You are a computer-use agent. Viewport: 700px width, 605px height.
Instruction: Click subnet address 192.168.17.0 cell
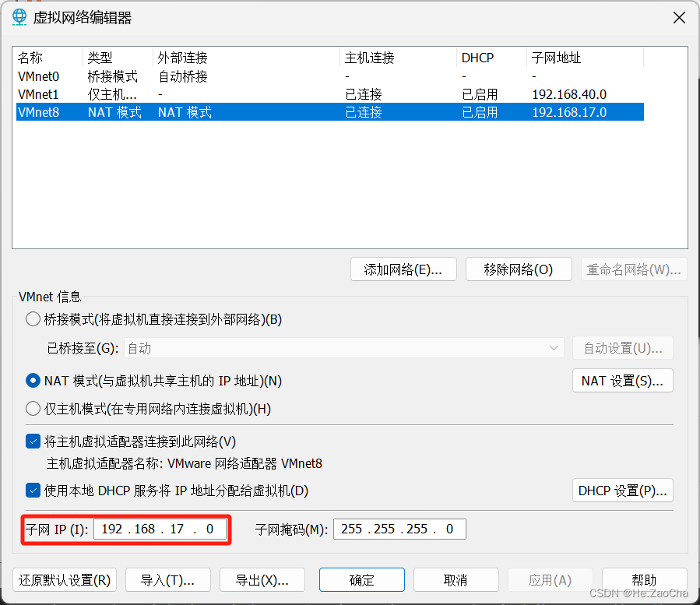(x=569, y=112)
